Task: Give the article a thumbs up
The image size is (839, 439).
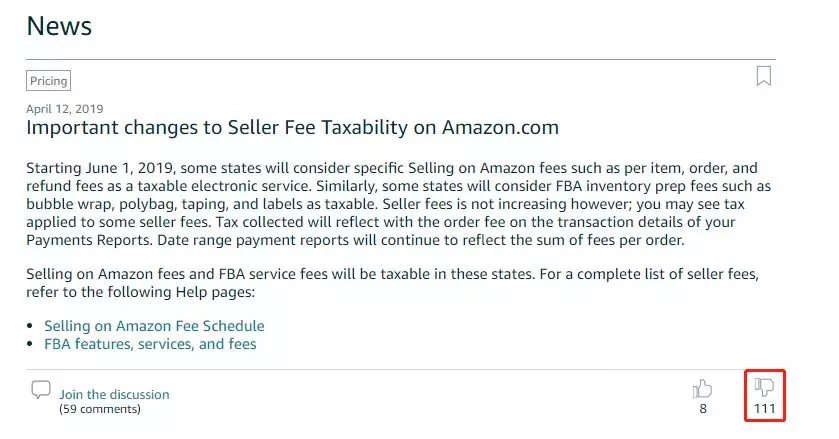Action: click(x=703, y=389)
